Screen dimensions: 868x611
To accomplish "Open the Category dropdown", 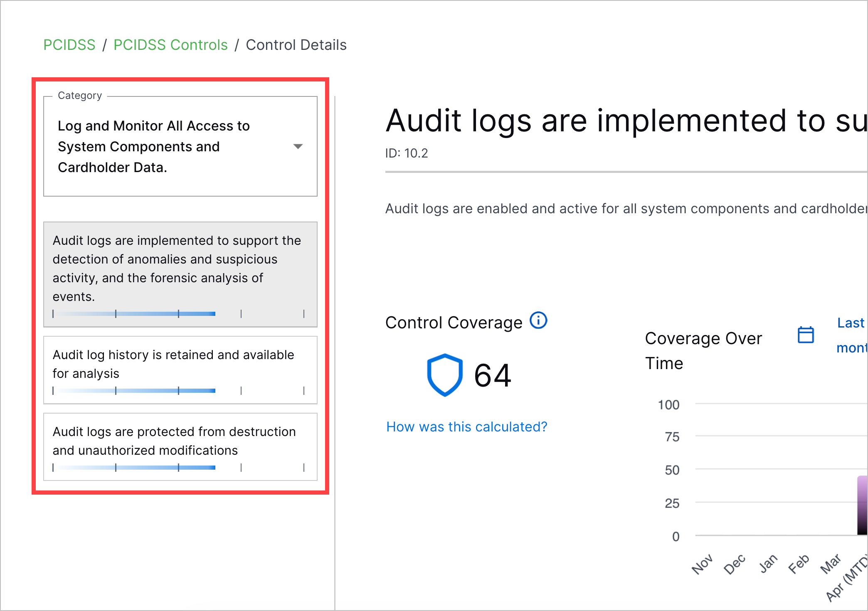I will 180,146.
